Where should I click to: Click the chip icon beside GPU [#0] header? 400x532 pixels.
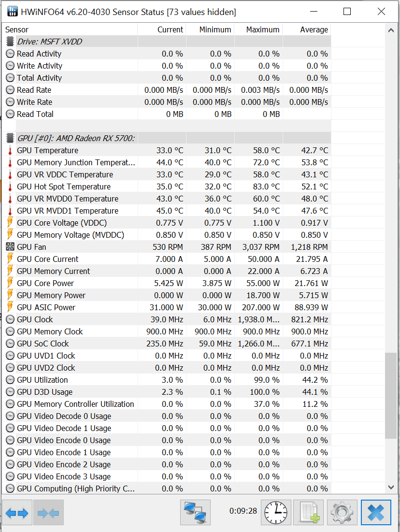point(10,138)
